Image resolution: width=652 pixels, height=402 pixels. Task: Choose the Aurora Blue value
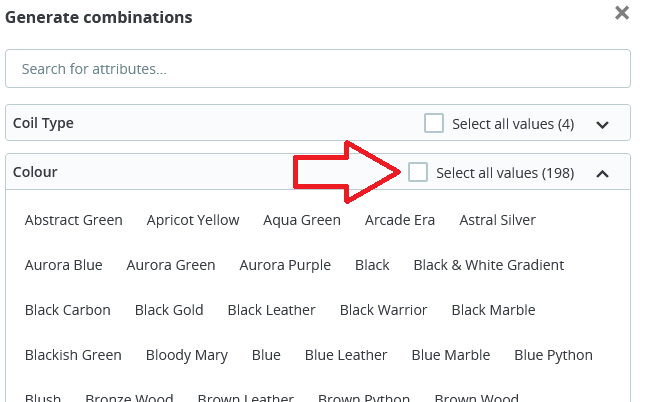click(64, 265)
